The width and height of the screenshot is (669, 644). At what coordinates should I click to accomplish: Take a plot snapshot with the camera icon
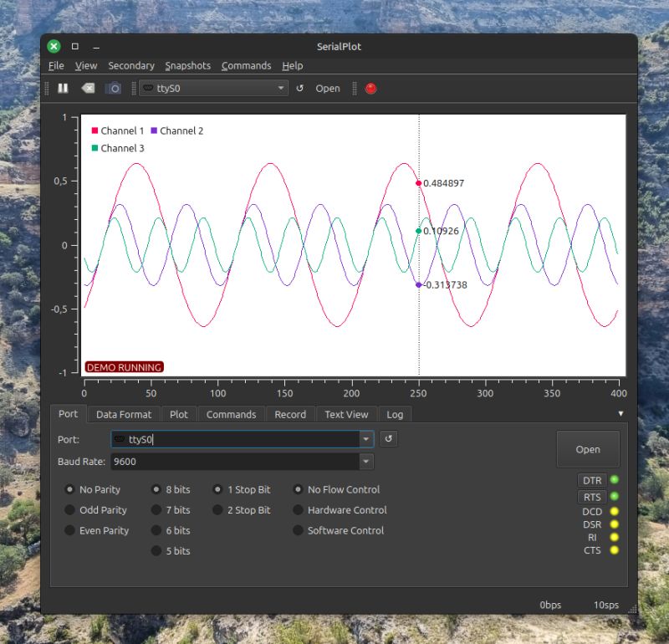point(114,88)
